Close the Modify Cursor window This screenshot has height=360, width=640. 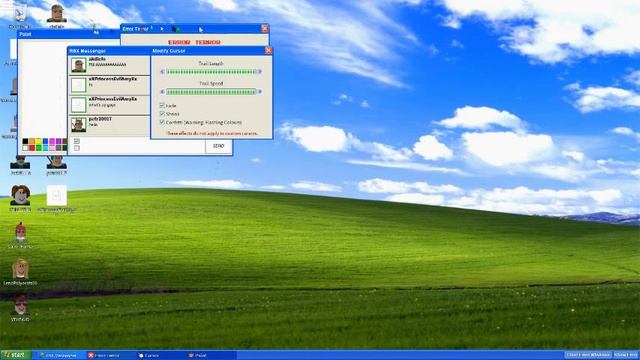click(x=268, y=51)
